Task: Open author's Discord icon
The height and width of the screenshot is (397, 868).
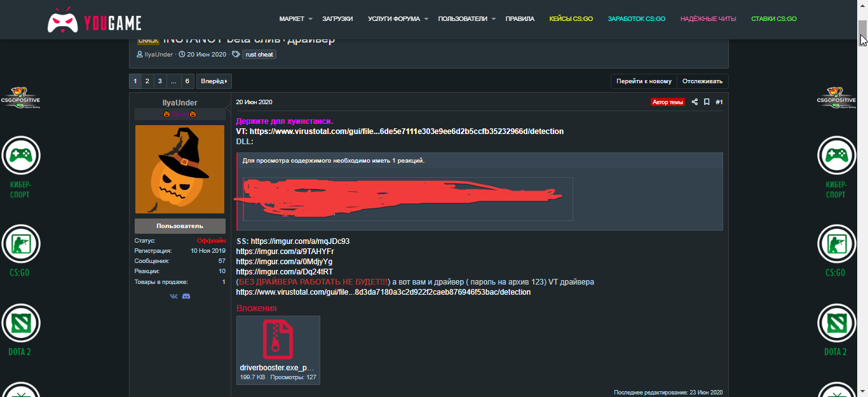Action: pos(186,296)
